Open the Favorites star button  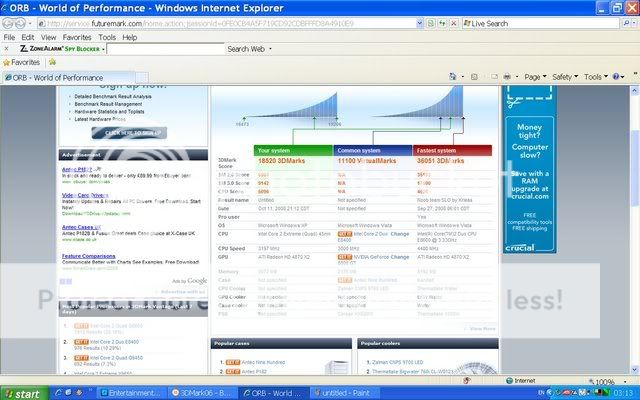coord(22,62)
